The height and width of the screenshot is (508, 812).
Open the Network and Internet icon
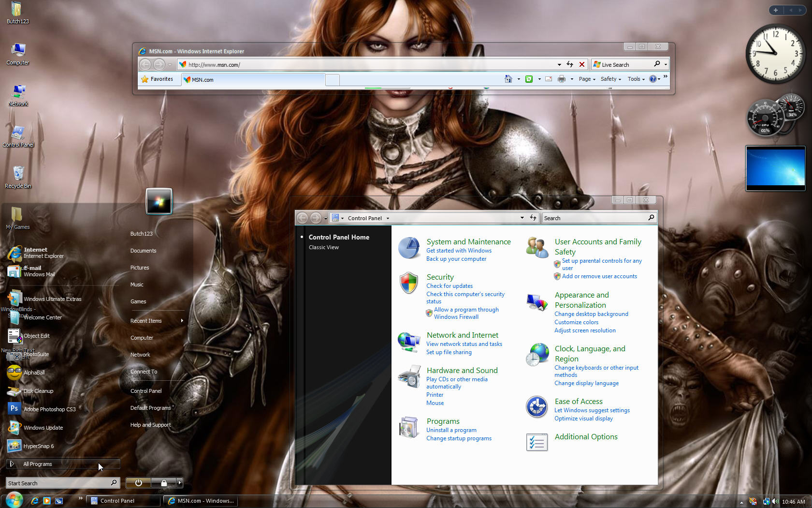click(409, 342)
